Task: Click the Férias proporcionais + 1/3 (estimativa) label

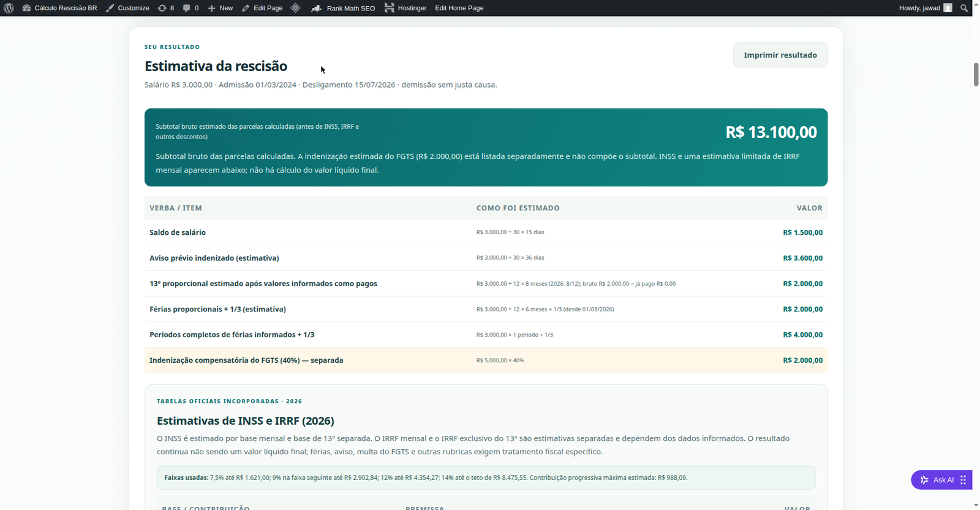Action: (217, 310)
